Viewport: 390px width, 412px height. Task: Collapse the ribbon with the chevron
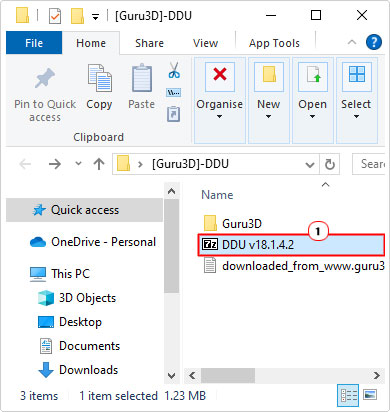pos(352,42)
